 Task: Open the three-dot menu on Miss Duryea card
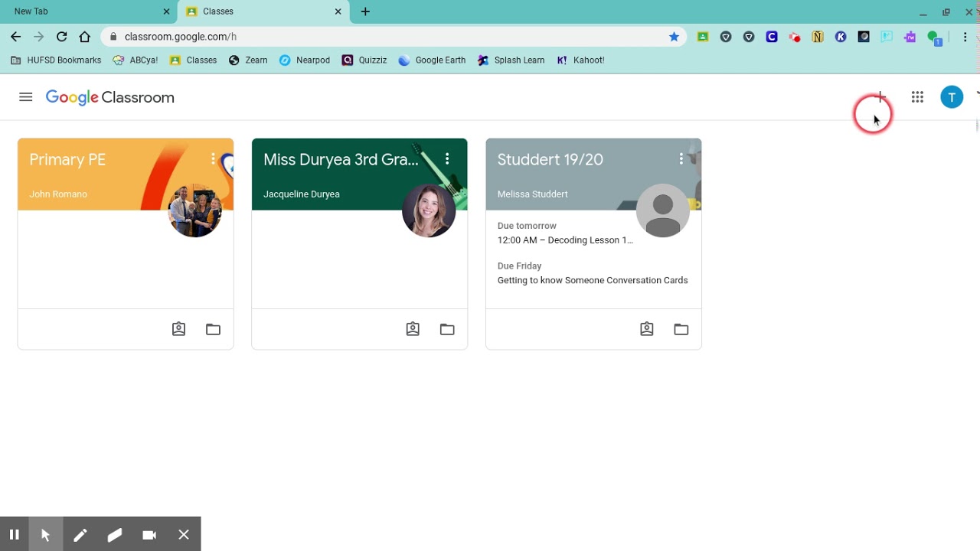pyautogui.click(x=447, y=159)
